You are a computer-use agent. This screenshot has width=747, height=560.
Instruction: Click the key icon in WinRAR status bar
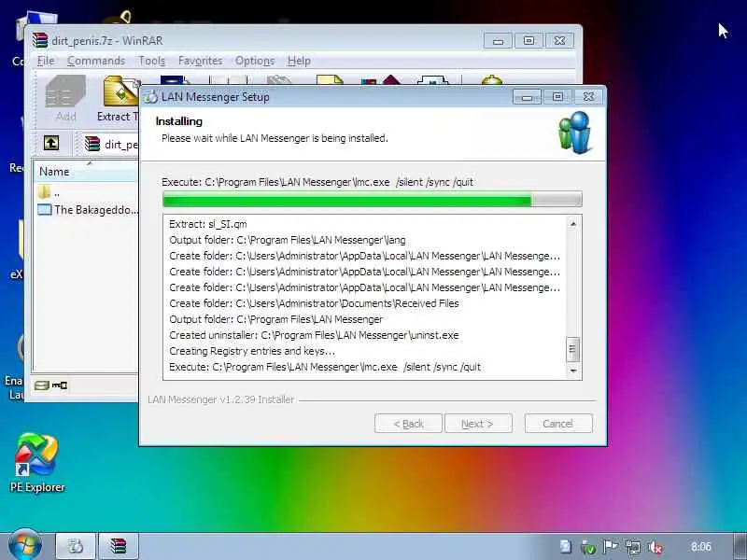60,385
